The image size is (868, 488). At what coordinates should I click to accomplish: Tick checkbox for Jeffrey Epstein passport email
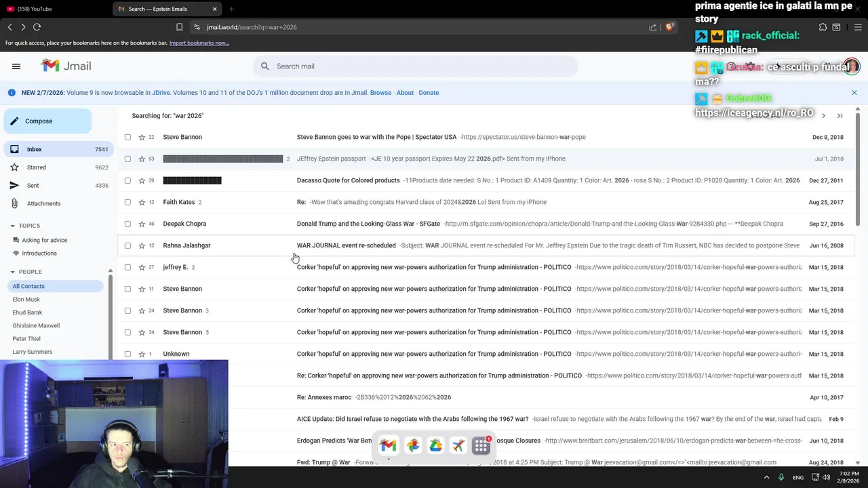pyautogui.click(x=127, y=159)
